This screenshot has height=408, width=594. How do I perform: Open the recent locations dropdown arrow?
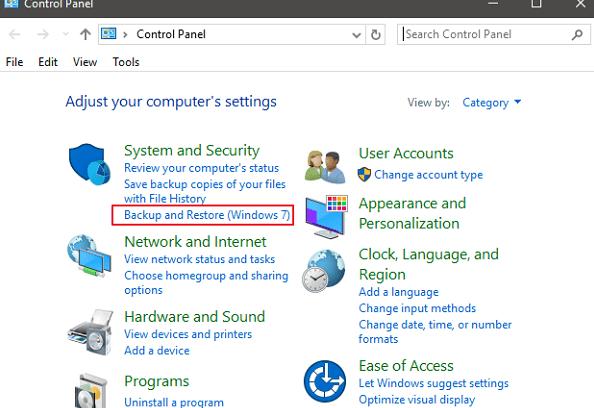[66, 34]
